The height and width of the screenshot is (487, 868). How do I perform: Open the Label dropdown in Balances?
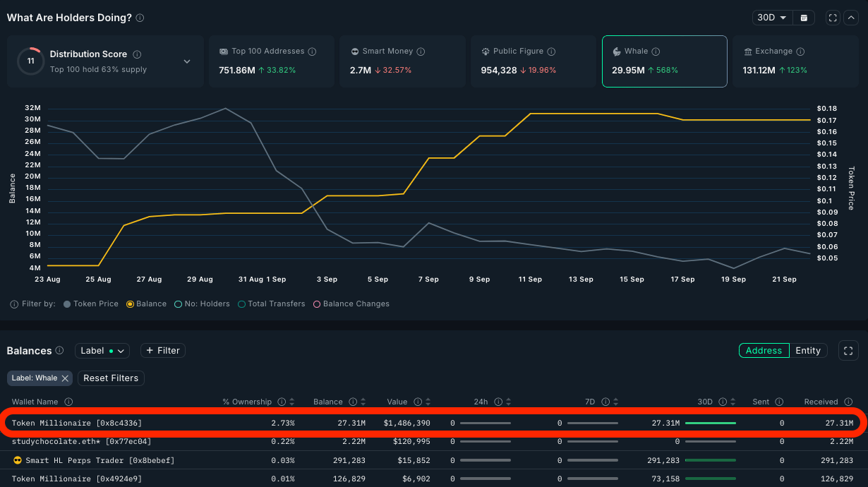[x=102, y=351]
